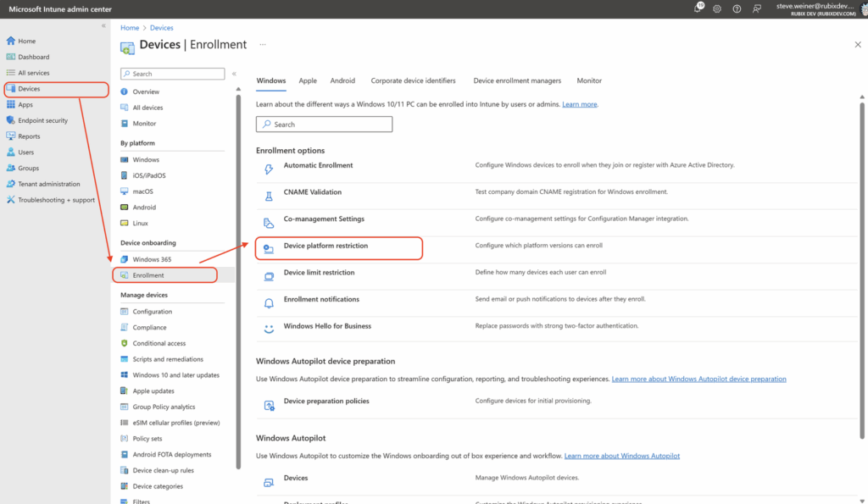868x504 pixels.
Task: Open the ellipsis menu next to Enrollment title
Action: click(263, 44)
